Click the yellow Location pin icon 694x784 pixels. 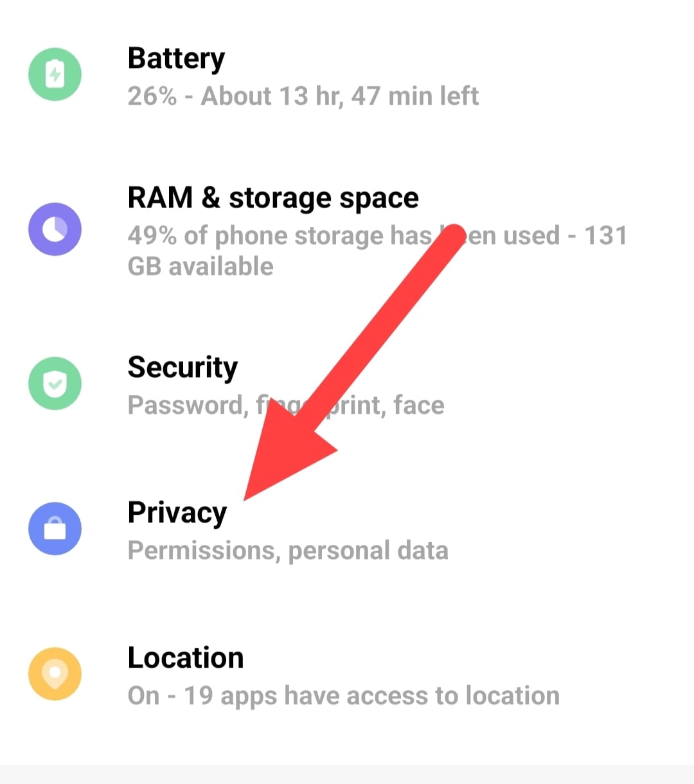(x=55, y=673)
